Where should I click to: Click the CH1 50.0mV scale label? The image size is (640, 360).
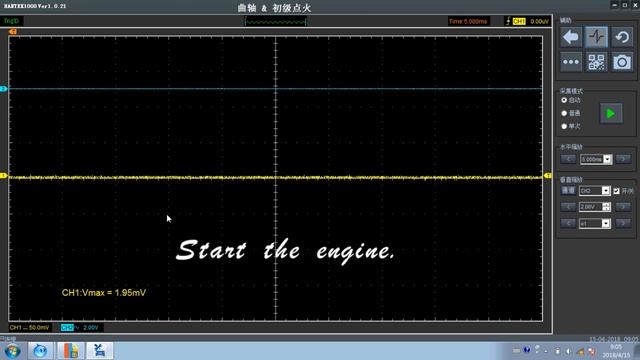click(x=29, y=327)
